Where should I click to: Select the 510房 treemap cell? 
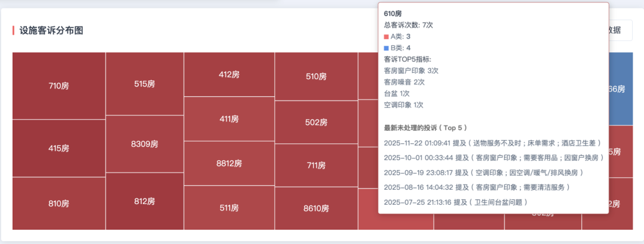(x=316, y=76)
